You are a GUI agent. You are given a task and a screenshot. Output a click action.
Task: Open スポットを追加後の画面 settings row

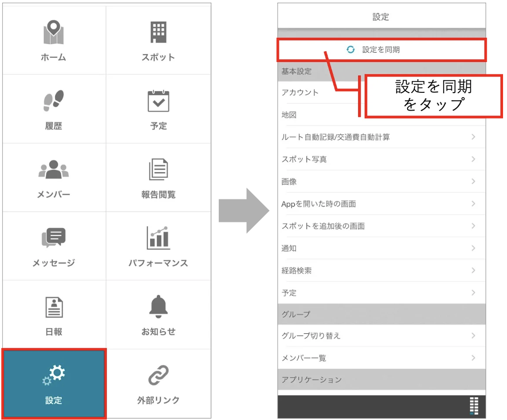[x=381, y=226]
